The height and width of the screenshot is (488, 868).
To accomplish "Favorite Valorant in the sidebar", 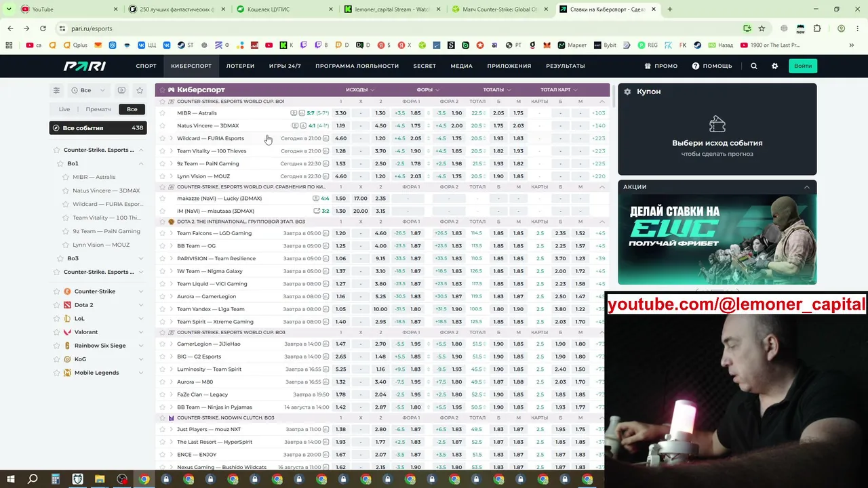I will click(x=57, y=332).
